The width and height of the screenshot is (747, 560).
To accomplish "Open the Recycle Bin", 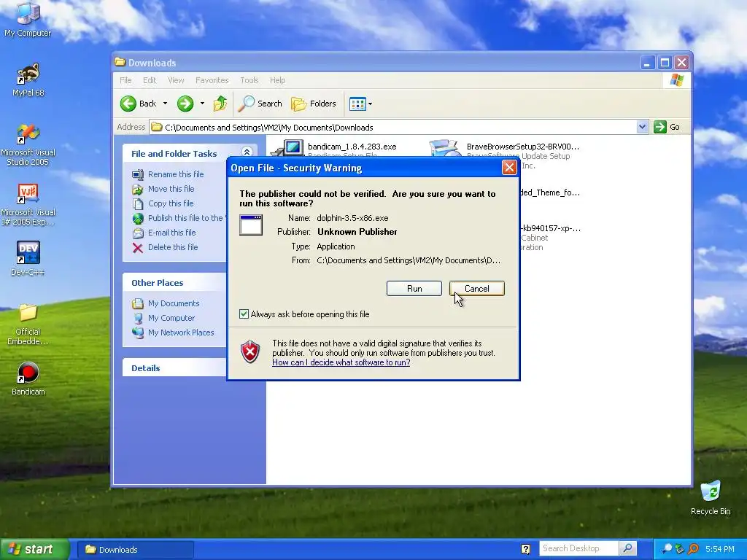I will pyautogui.click(x=711, y=498).
